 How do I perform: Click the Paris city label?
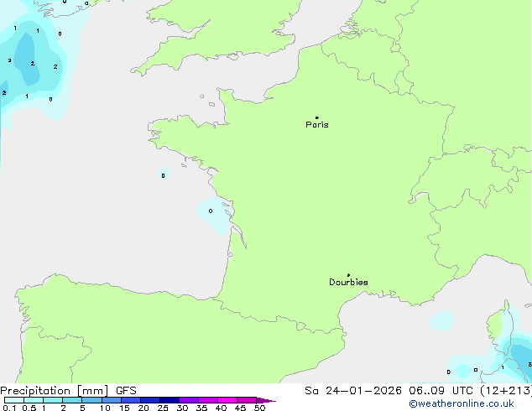click(317, 125)
